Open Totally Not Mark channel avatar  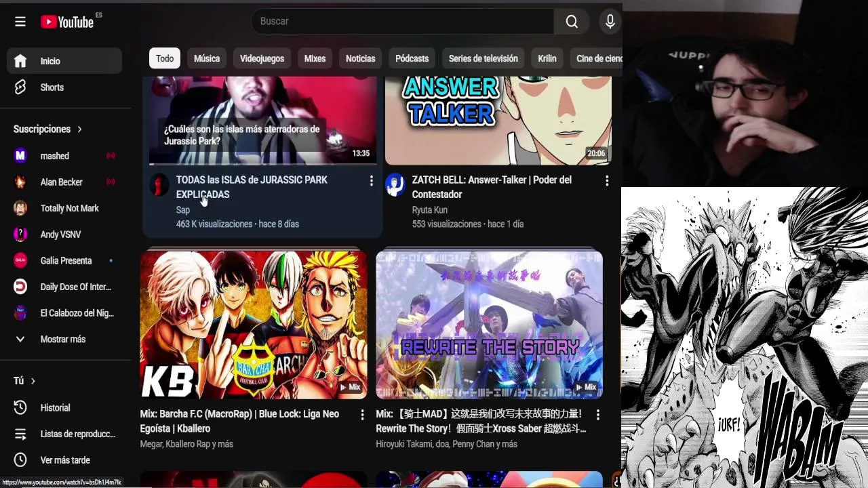[x=20, y=208]
